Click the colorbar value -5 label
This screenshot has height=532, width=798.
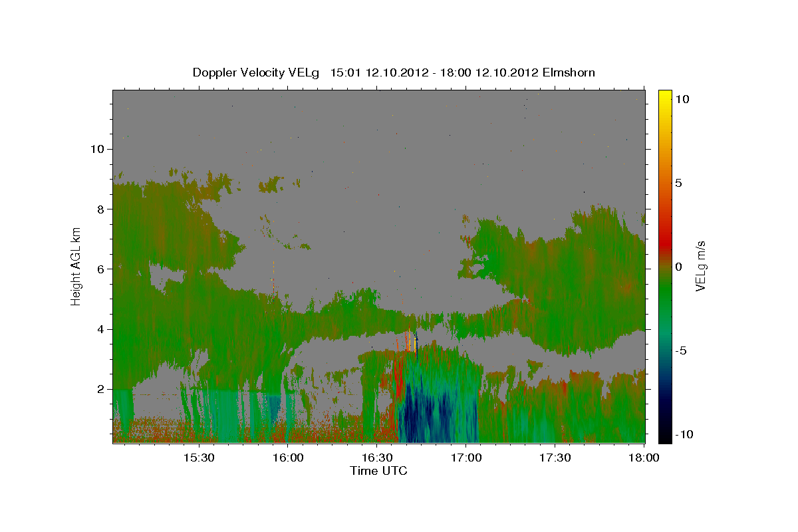coord(681,350)
